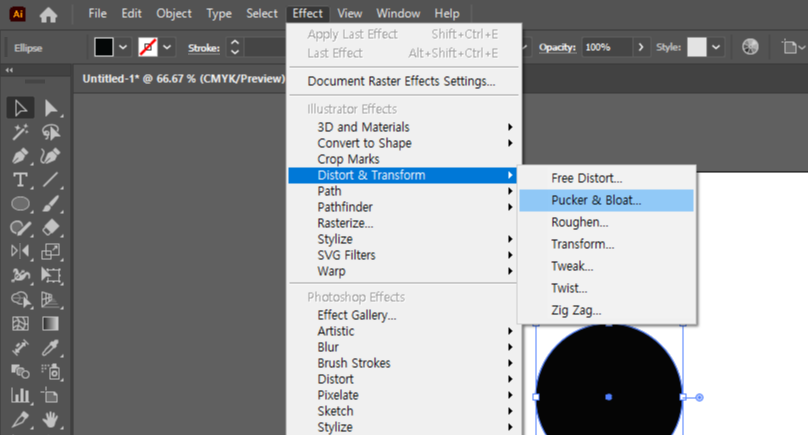Open Document Raster Effects Settings
Screen dimensions: 808x435
pyautogui.click(x=402, y=81)
